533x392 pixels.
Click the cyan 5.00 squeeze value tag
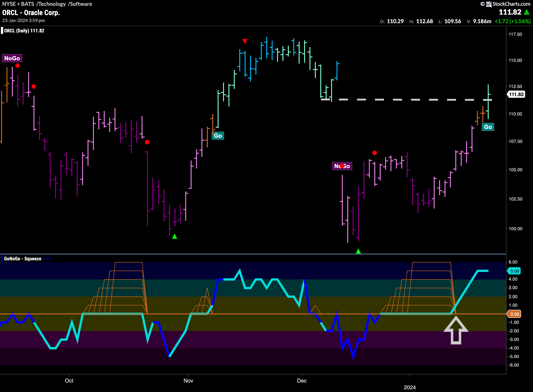(x=514, y=271)
